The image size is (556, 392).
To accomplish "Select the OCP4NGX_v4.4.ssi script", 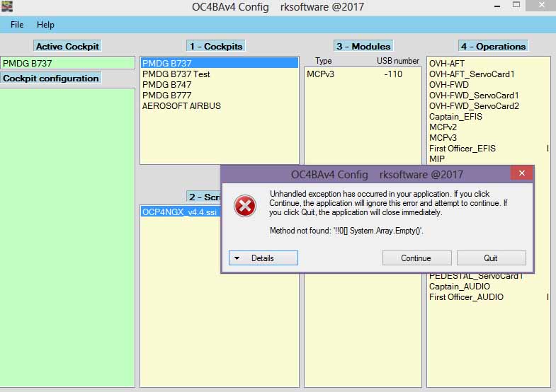I will pyautogui.click(x=180, y=212).
